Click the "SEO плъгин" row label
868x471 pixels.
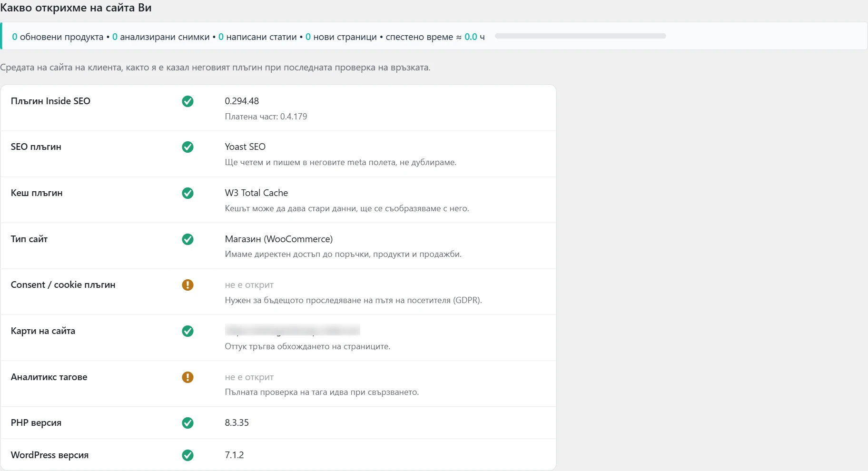coord(36,147)
